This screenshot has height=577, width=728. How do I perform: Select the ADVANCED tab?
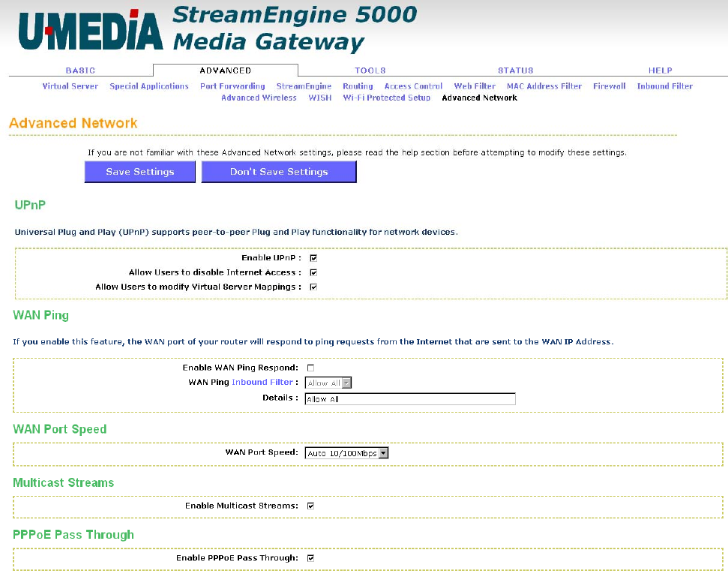[x=226, y=71]
